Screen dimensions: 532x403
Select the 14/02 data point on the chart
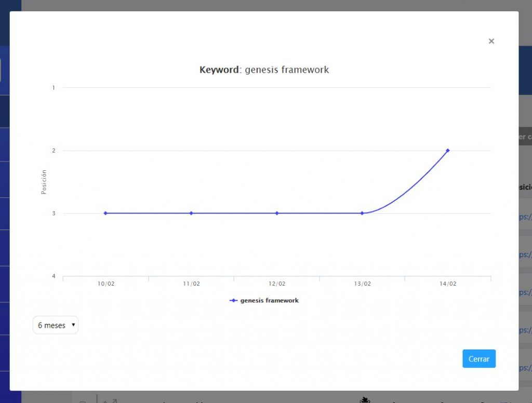tap(448, 151)
